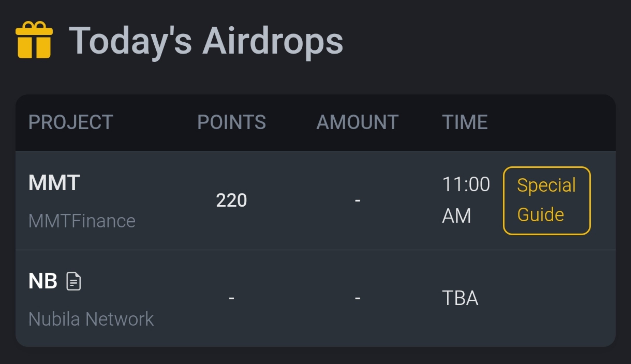
Task: Click the NB amount dash placeholder
Action: 357,298
